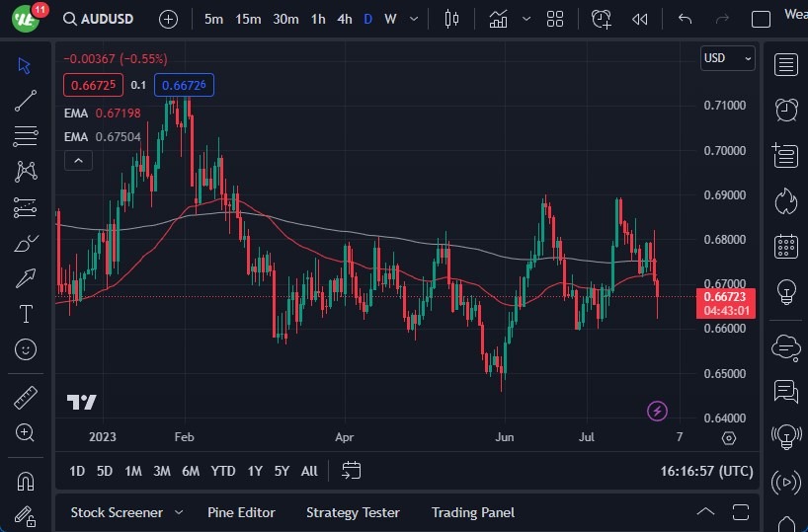Collapse the indicator legend chevron
This screenshot has width=808, height=532.
[x=78, y=160]
